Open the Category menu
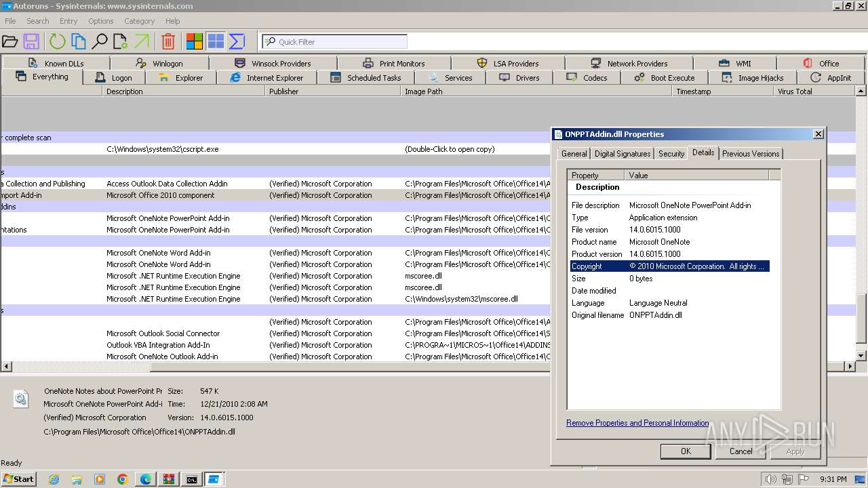 tap(139, 21)
